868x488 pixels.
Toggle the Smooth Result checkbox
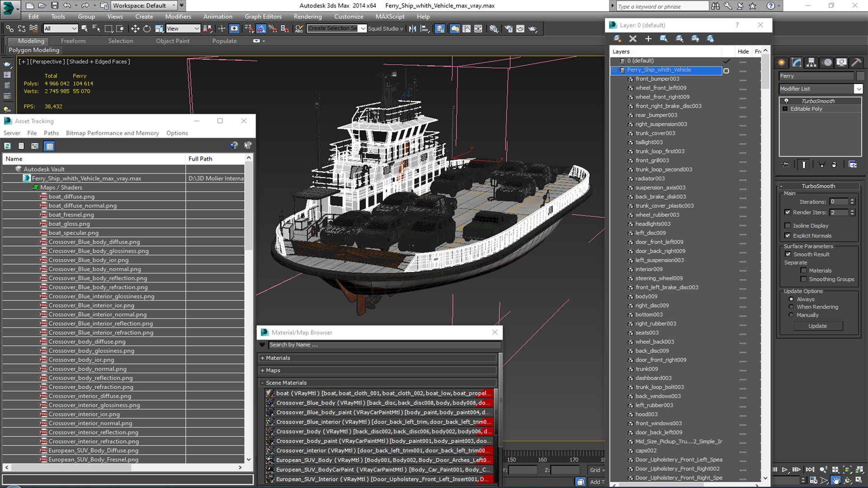tap(788, 254)
